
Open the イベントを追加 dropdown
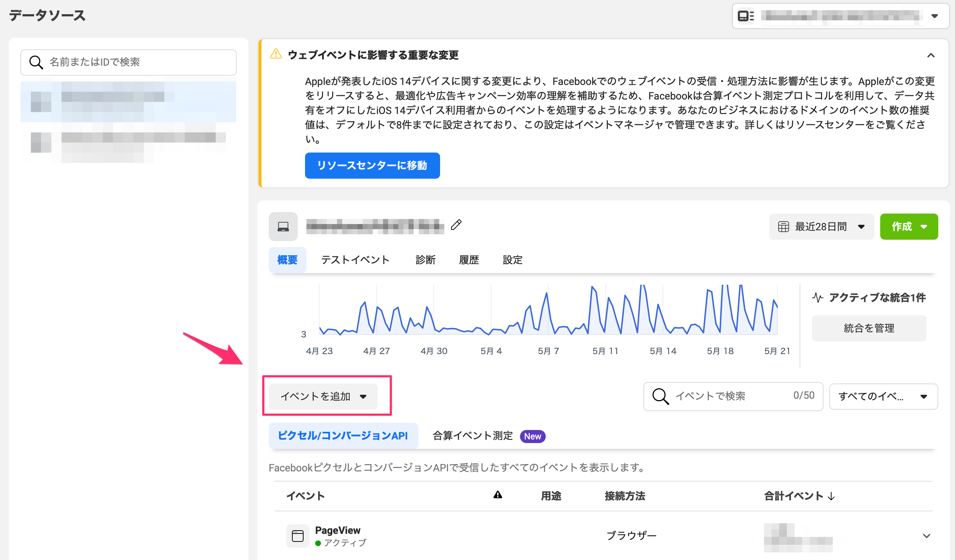[323, 396]
